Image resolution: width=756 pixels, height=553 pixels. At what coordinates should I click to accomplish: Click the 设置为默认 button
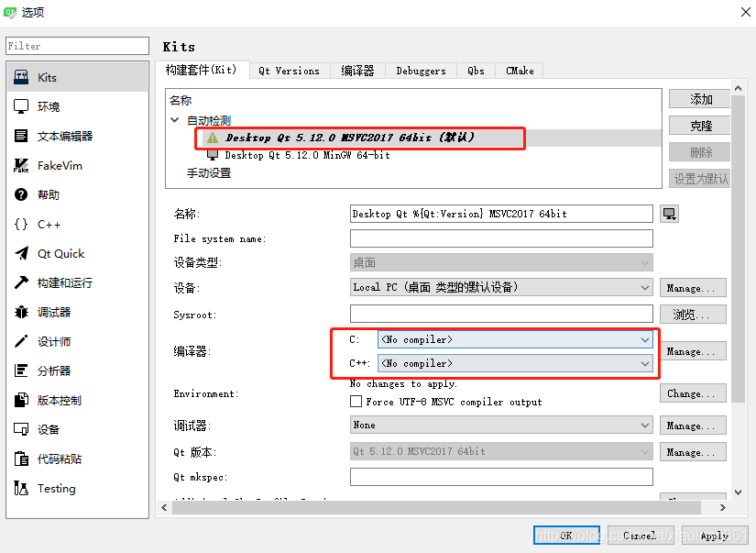(x=699, y=179)
